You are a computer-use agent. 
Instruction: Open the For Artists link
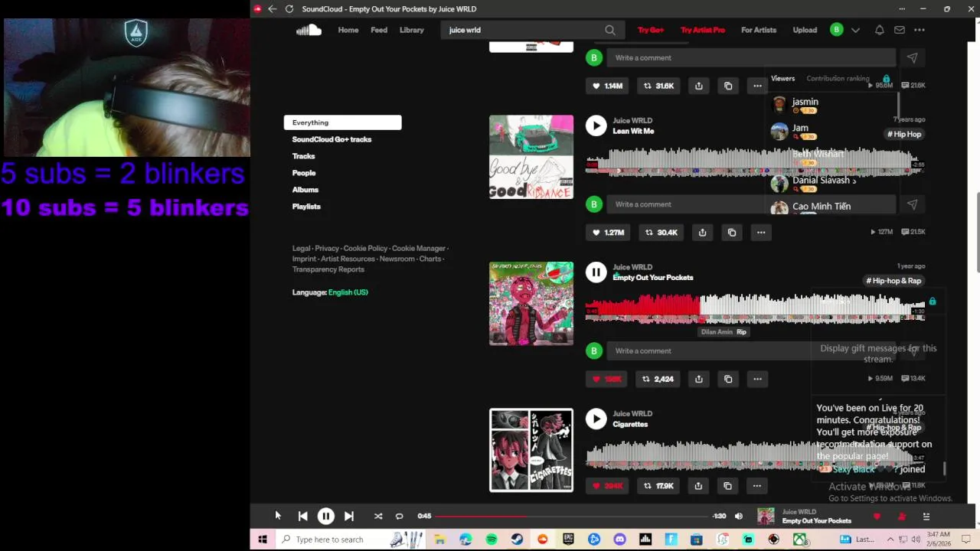point(759,30)
